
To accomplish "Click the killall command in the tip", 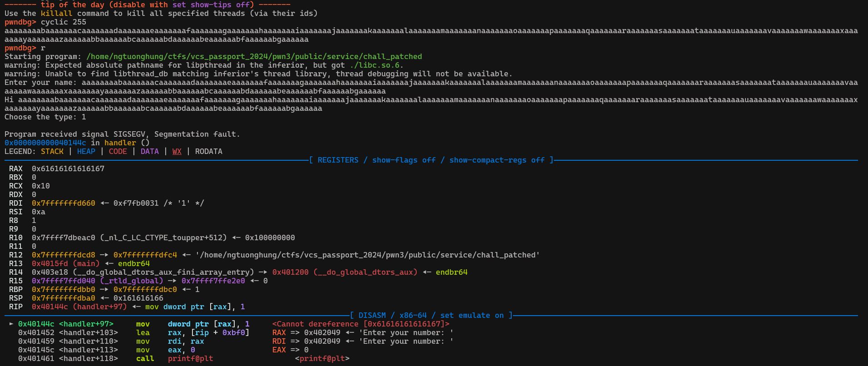I will pos(56,13).
